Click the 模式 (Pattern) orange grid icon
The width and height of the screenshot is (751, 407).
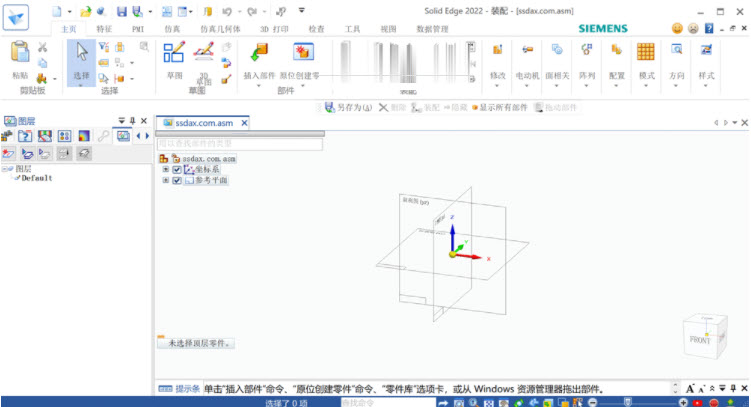pyautogui.click(x=646, y=51)
